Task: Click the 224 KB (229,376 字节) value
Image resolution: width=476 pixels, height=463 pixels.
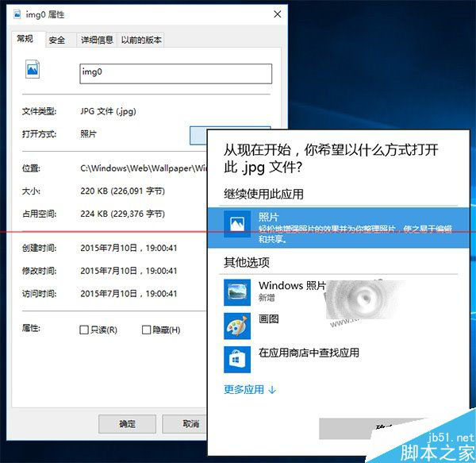Action: point(123,214)
